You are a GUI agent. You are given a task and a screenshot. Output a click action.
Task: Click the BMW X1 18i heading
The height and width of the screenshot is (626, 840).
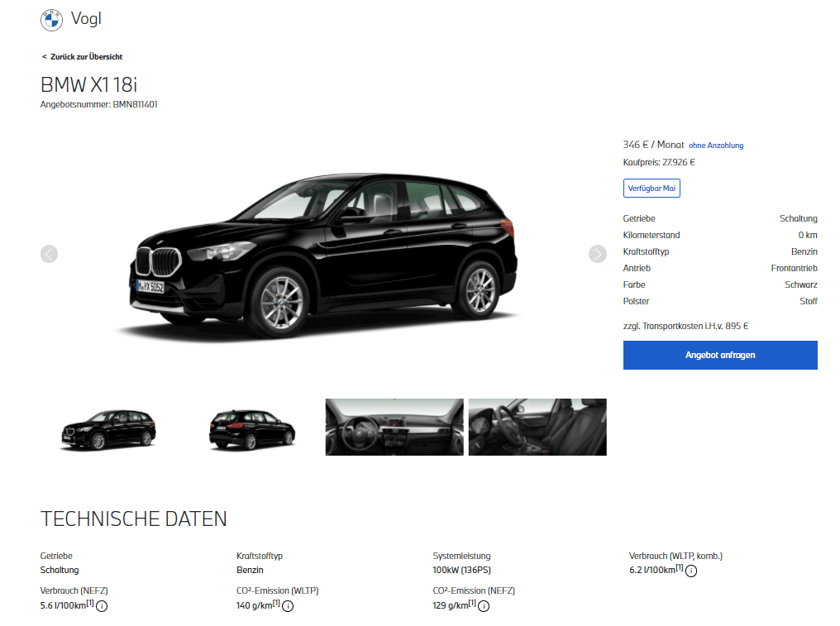(89, 84)
